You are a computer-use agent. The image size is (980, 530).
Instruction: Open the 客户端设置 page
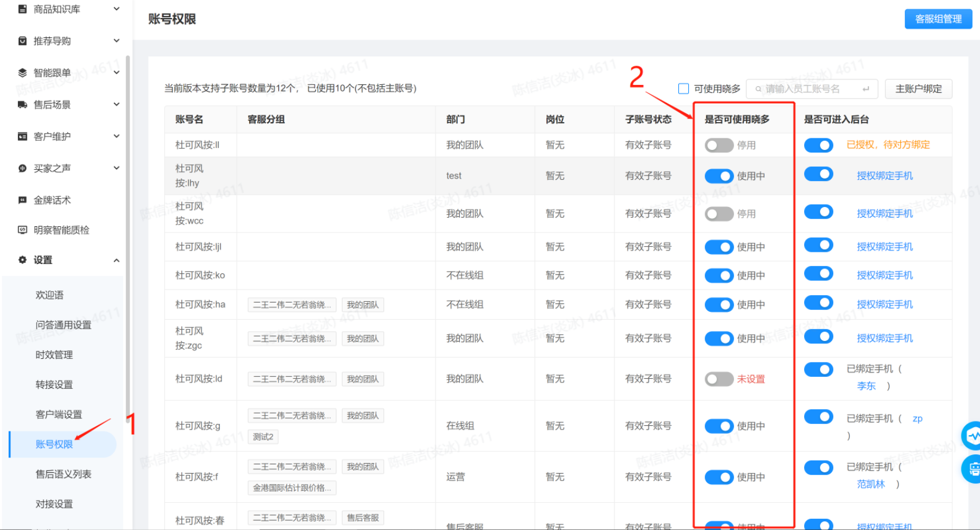[x=59, y=414]
